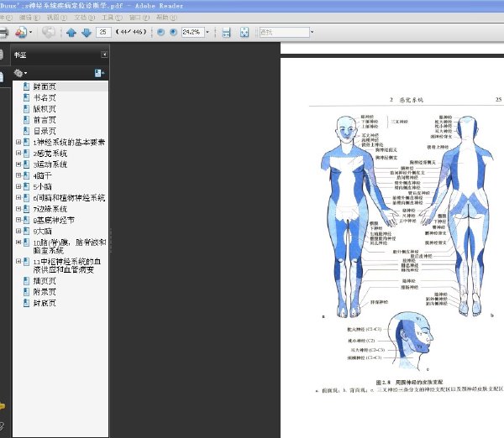Click the bookmark icon beside 封面页

click(27, 86)
